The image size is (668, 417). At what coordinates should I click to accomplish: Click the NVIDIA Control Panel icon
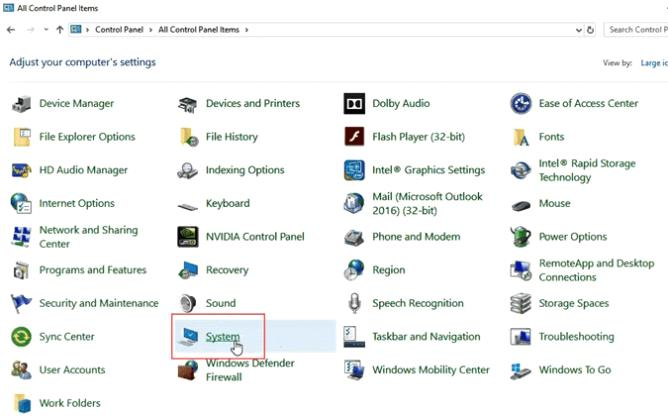pyautogui.click(x=187, y=237)
